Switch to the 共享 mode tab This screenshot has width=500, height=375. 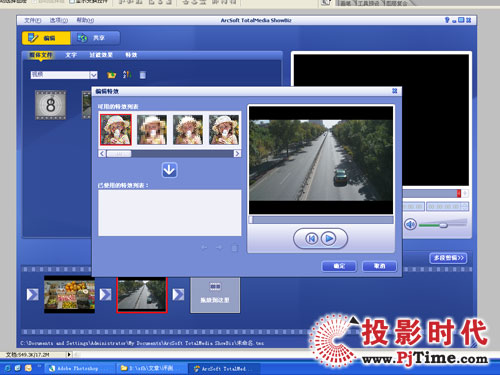pyautogui.click(x=96, y=38)
